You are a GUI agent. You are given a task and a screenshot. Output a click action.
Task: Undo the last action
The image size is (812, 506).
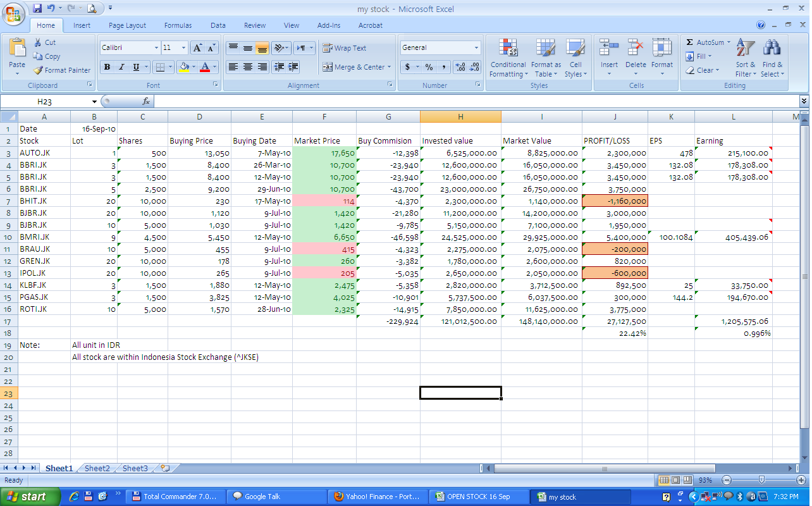pyautogui.click(x=51, y=8)
